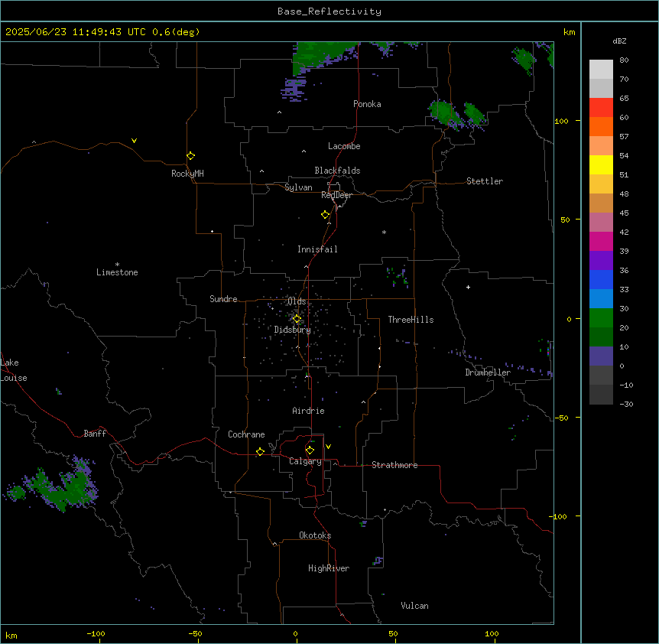Image resolution: width=659 pixels, height=644 pixels.
Task: Click the Okotoks city label
Action: (x=315, y=535)
